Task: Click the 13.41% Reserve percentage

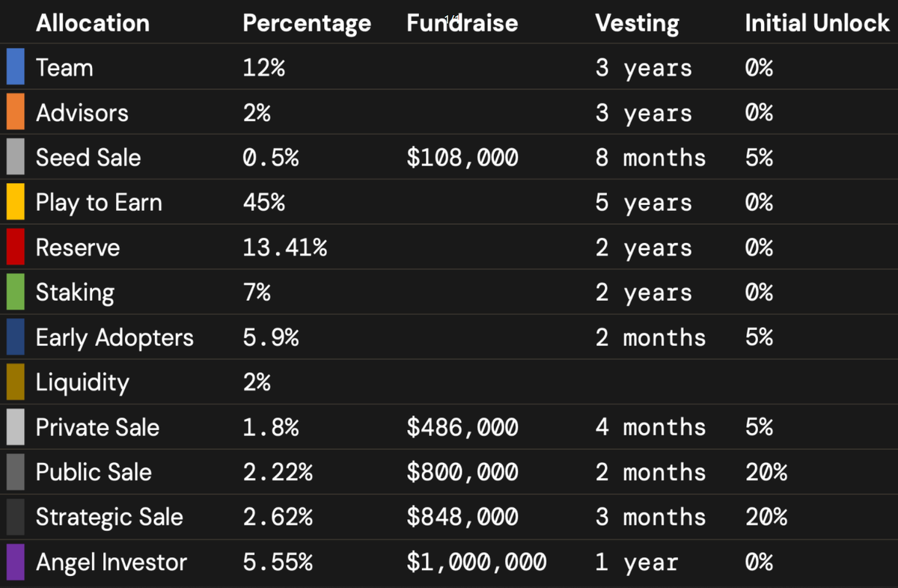Action: (x=284, y=248)
